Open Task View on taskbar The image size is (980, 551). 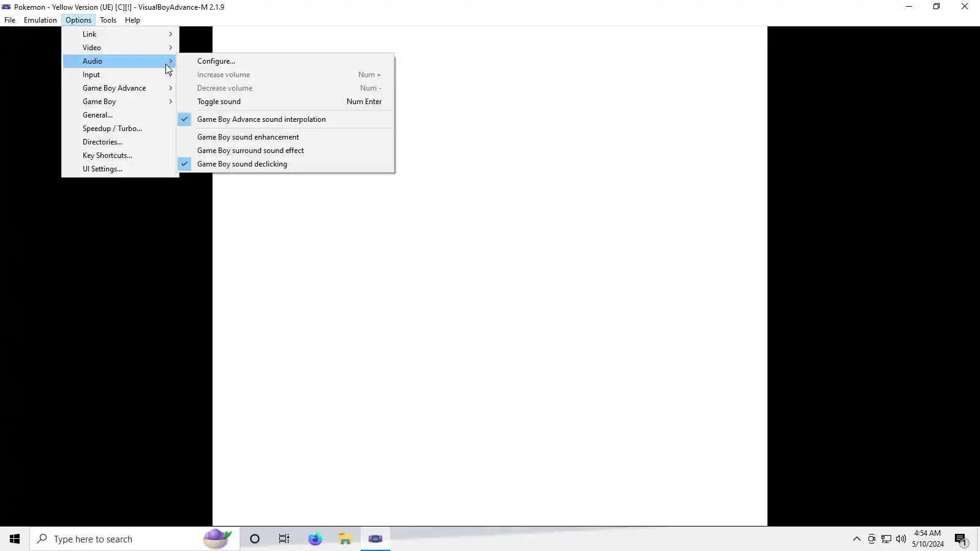[284, 539]
